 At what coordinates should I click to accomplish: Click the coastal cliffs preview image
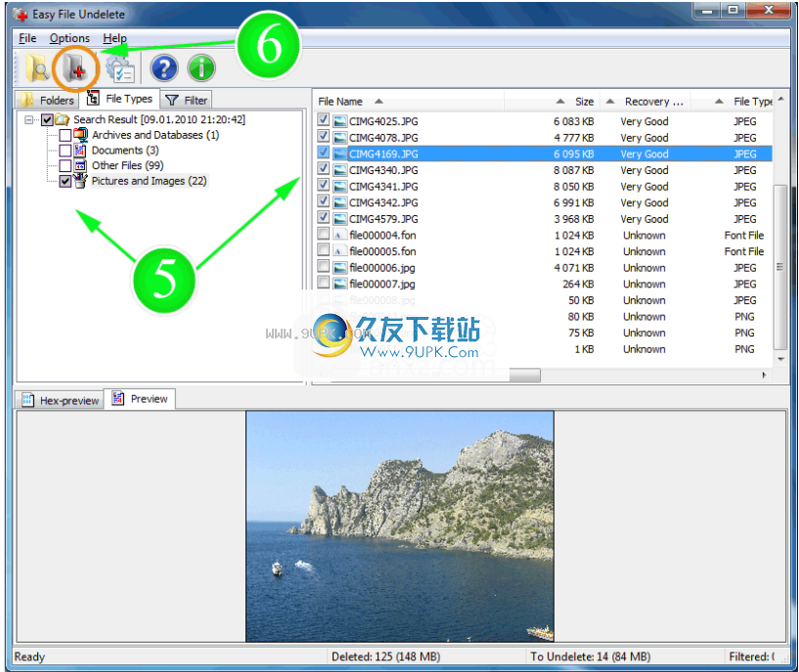(x=400, y=526)
